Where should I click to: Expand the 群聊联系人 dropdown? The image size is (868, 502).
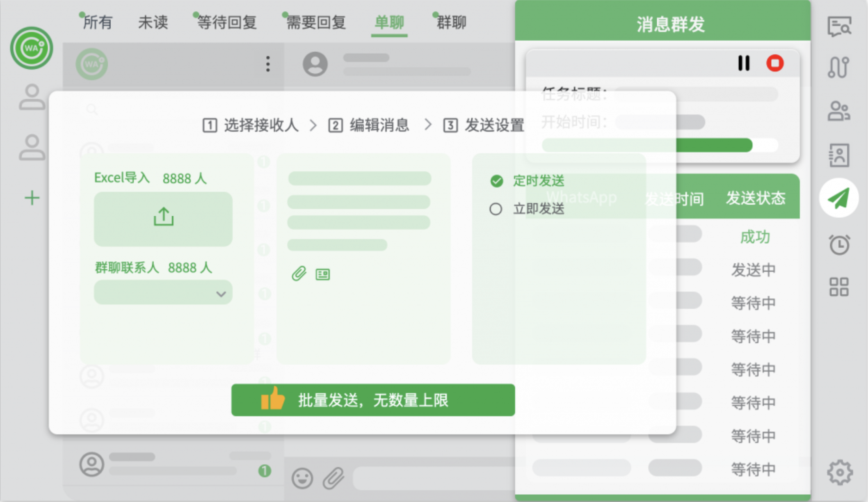click(x=163, y=292)
